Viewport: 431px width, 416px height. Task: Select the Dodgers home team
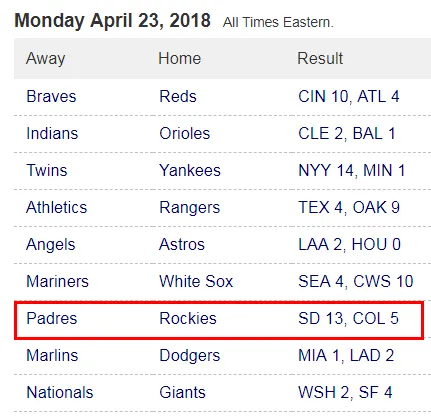coord(190,356)
